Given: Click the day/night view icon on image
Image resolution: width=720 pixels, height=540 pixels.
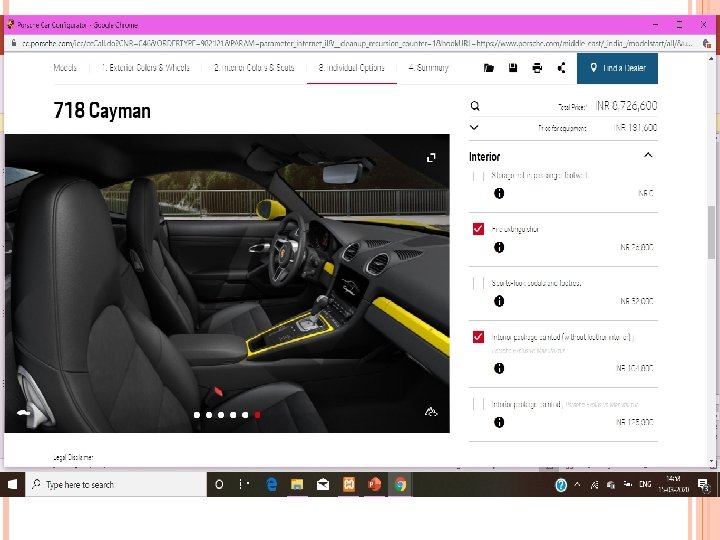Looking at the screenshot, I should pos(431,411).
